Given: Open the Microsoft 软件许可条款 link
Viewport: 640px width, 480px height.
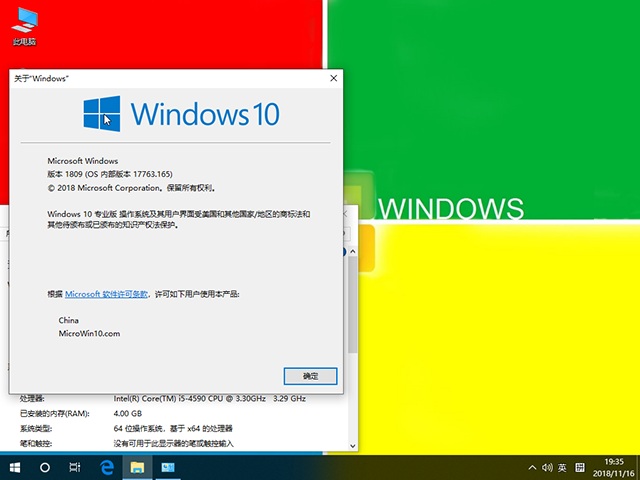Looking at the screenshot, I should point(106,294).
